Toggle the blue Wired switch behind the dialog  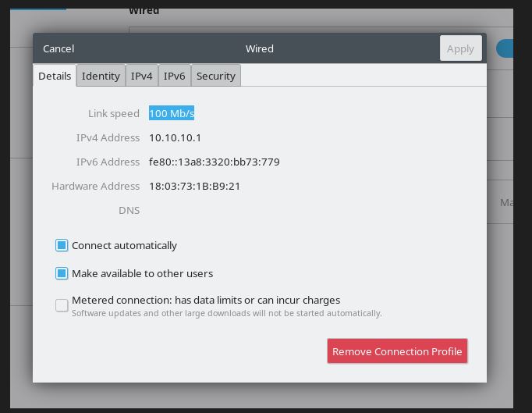[x=505, y=48]
